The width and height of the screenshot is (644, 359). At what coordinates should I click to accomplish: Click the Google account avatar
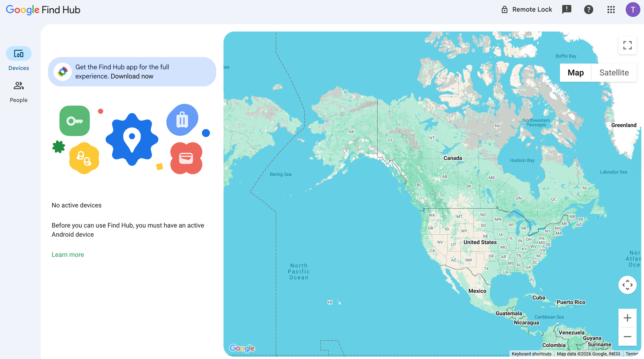click(x=633, y=9)
